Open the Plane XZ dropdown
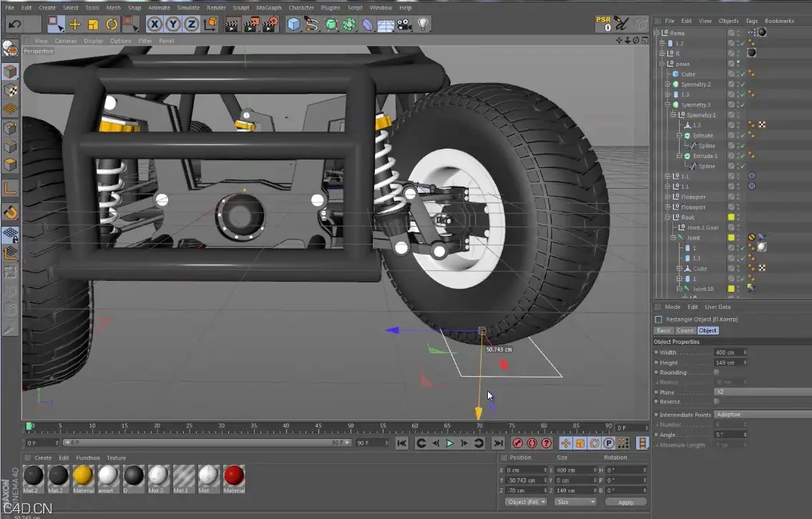This screenshot has width=812, height=519. 763,392
